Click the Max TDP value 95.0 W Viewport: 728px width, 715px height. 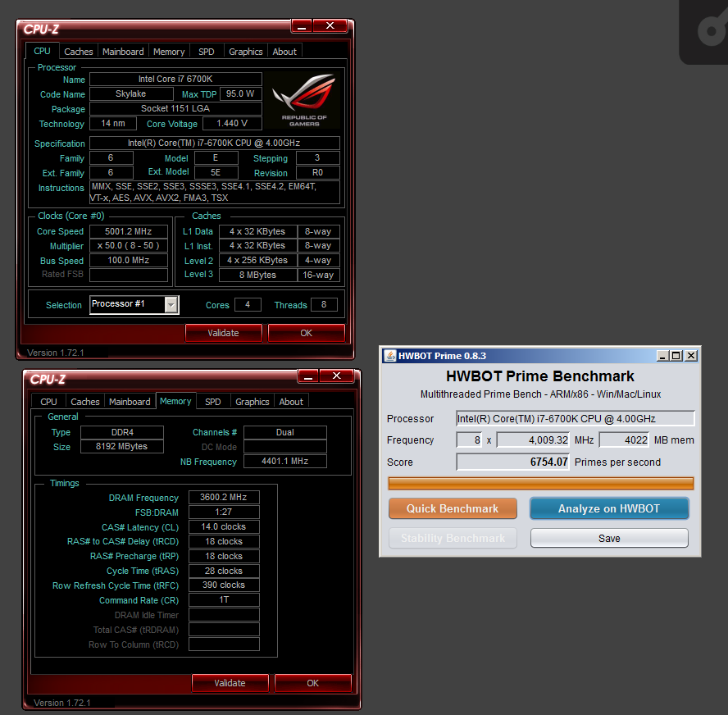240,93
